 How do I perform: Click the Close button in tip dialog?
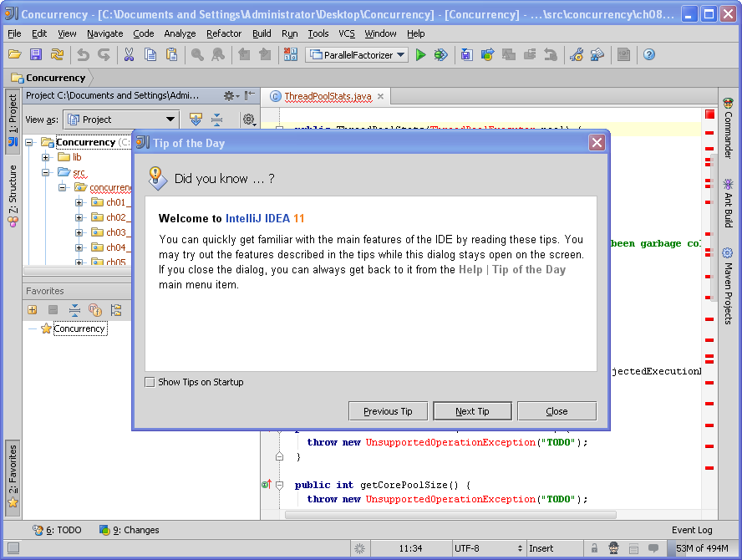tap(557, 411)
